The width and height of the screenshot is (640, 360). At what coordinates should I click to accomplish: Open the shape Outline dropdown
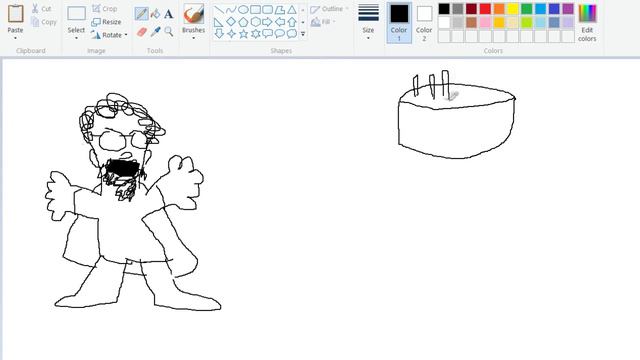pos(329,9)
